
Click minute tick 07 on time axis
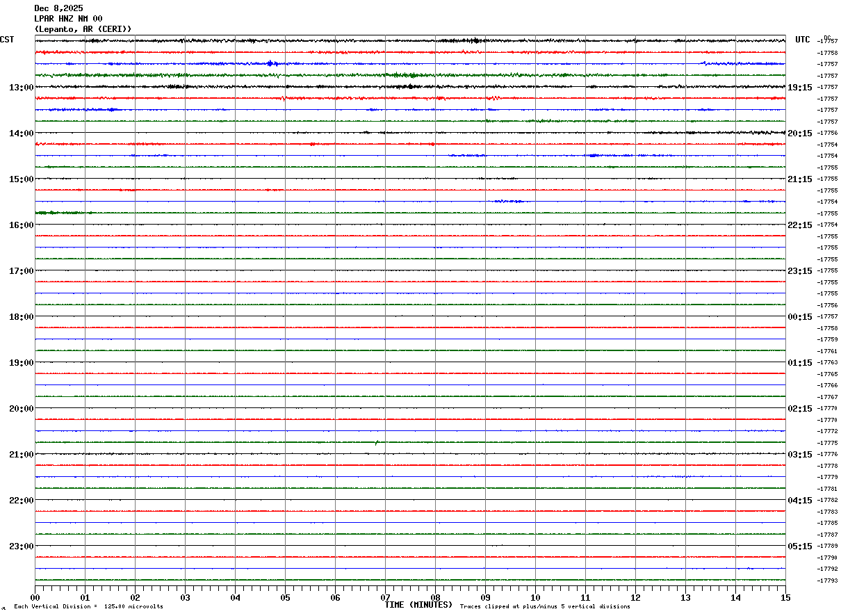[385, 597]
